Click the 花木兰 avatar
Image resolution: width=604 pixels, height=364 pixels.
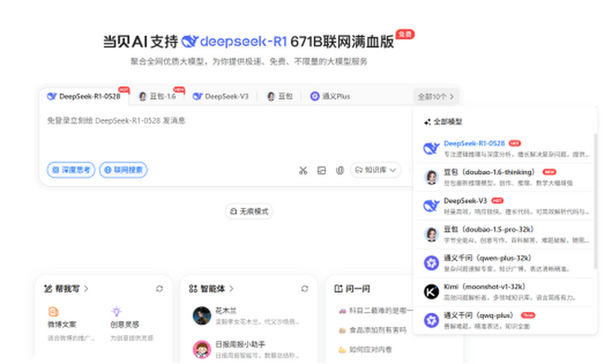point(202,316)
